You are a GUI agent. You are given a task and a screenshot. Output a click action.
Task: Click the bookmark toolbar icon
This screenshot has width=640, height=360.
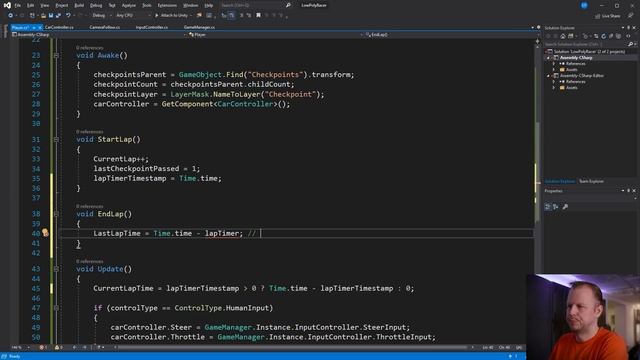(x=258, y=16)
